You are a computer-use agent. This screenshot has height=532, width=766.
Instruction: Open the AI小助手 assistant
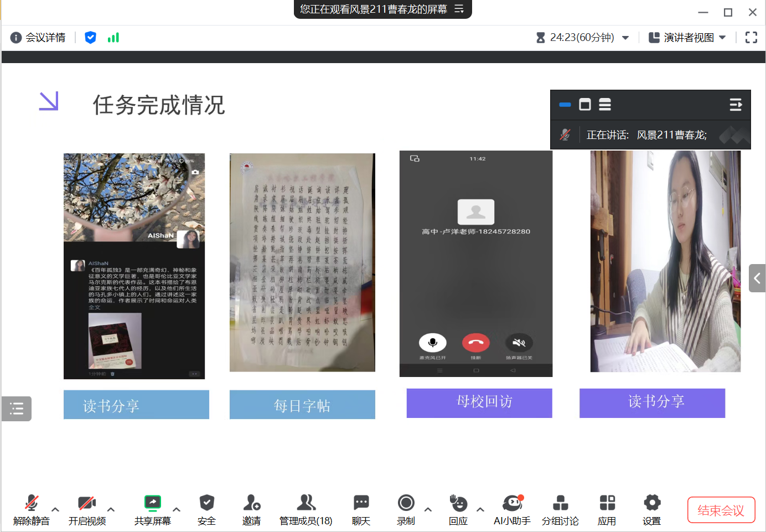pyautogui.click(x=512, y=509)
